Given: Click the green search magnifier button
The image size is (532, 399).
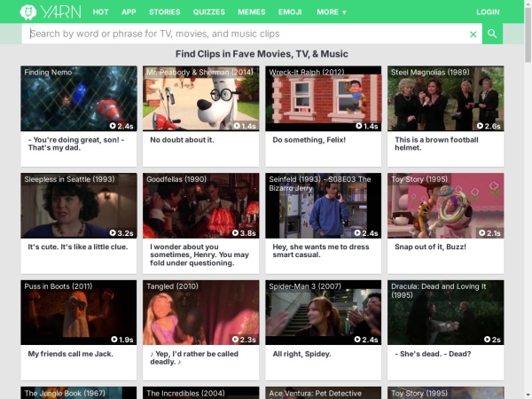Looking at the screenshot, I should (x=492, y=34).
